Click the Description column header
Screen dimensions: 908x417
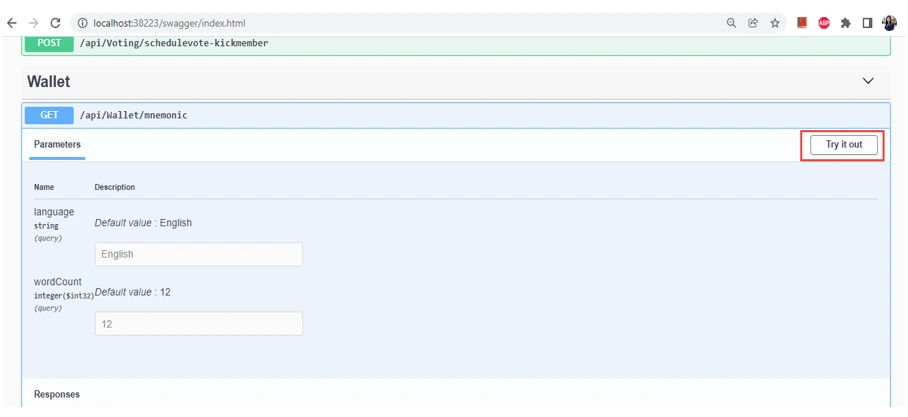tap(115, 187)
